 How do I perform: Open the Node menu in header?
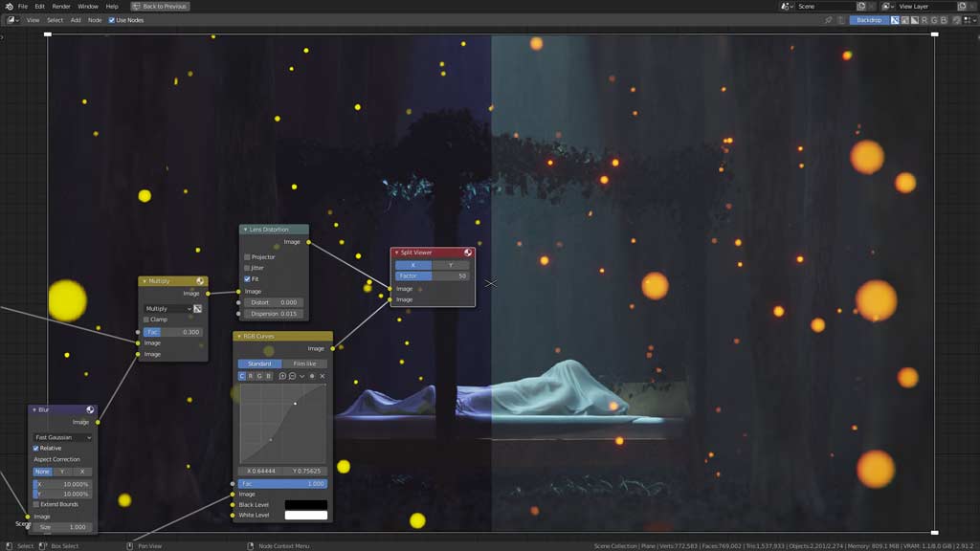[x=95, y=20]
